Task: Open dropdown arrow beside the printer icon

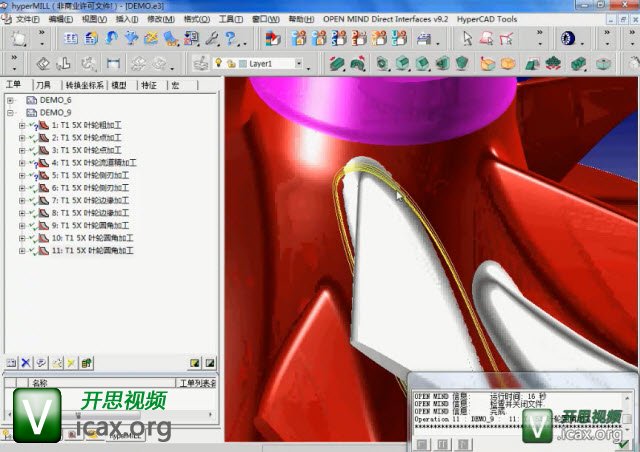Action: [438, 43]
